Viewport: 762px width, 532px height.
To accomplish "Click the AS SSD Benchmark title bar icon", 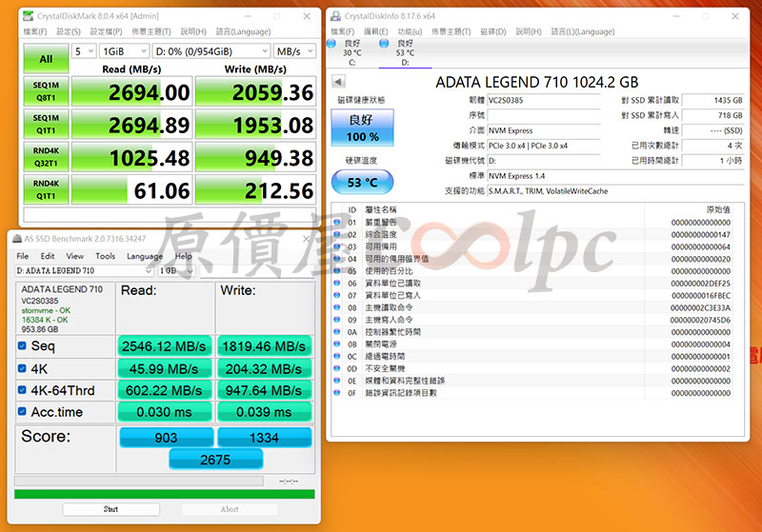I will pyautogui.click(x=16, y=241).
